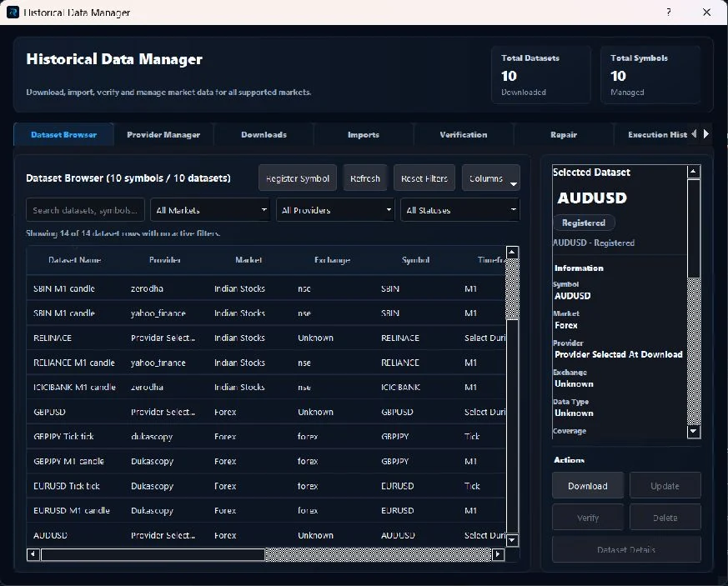This screenshot has height=586, width=728.
Task: Select the EURUSD M1 candle row
Action: 266,510
